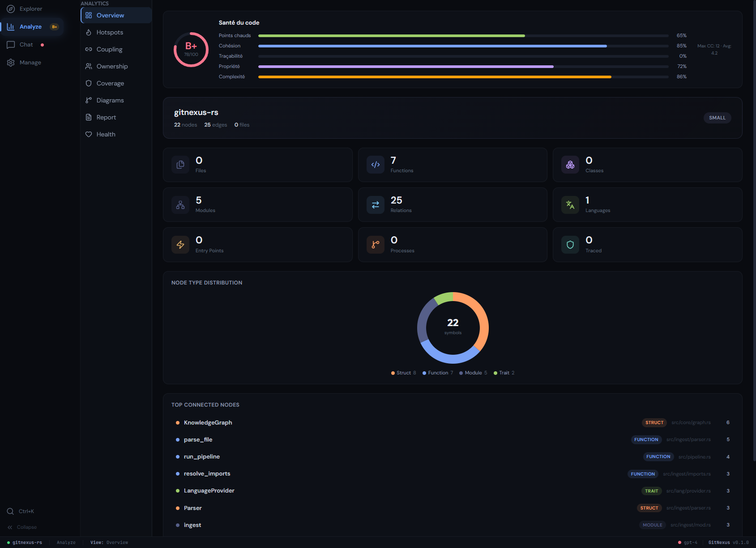The width and height of the screenshot is (756, 548).
Task: Click gpt-4 model status indicator
Action: click(688, 542)
